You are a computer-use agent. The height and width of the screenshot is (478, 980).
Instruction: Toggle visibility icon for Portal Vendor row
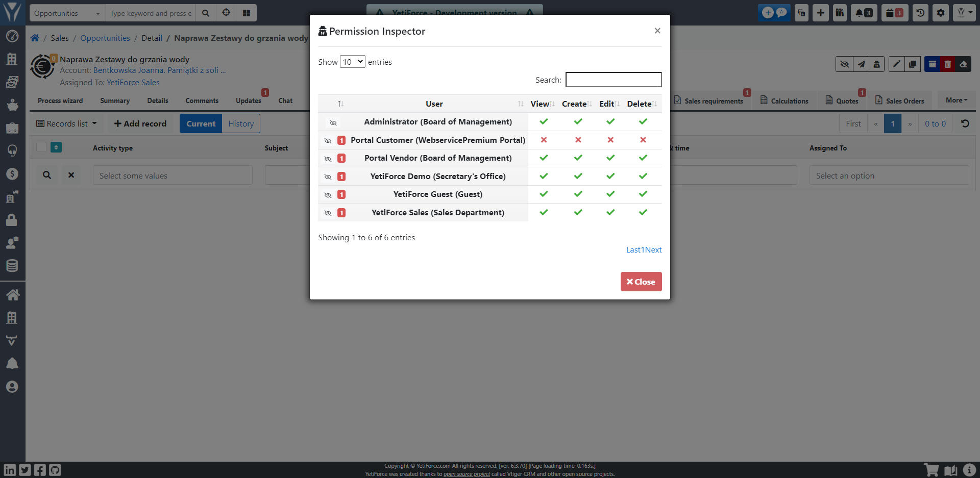point(328,159)
